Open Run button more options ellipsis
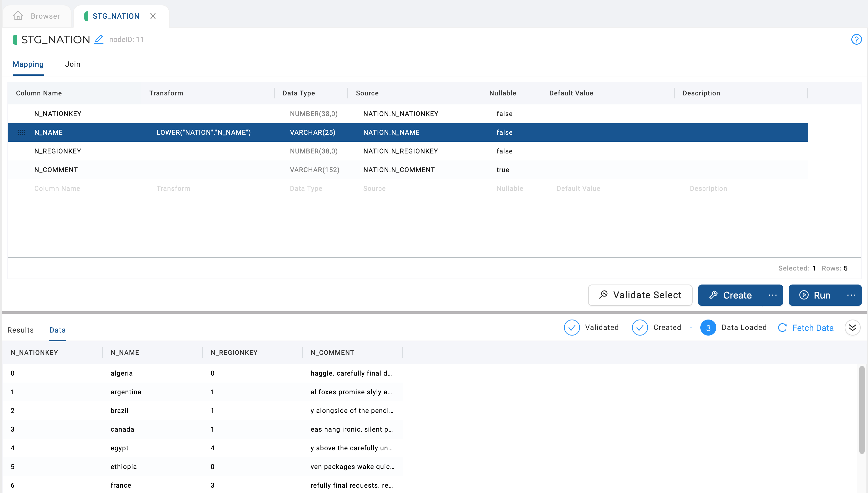Image resolution: width=868 pixels, height=493 pixels. 851,295
